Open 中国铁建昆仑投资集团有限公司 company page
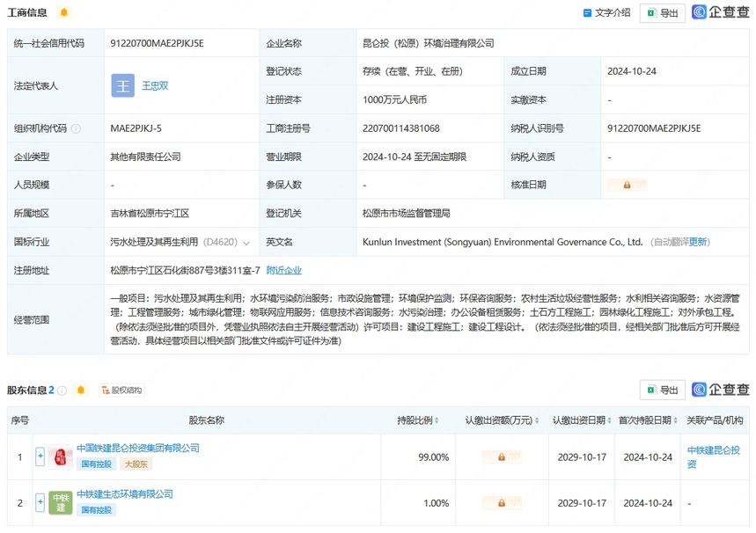 (x=138, y=449)
